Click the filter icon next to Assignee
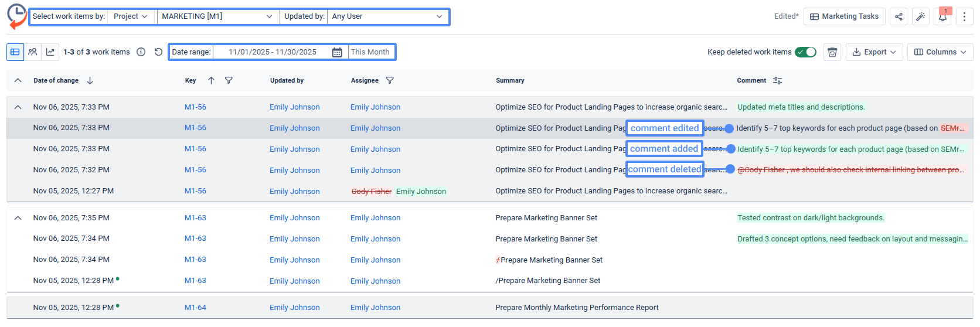The width and height of the screenshot is (980, 327). [390, 80]
